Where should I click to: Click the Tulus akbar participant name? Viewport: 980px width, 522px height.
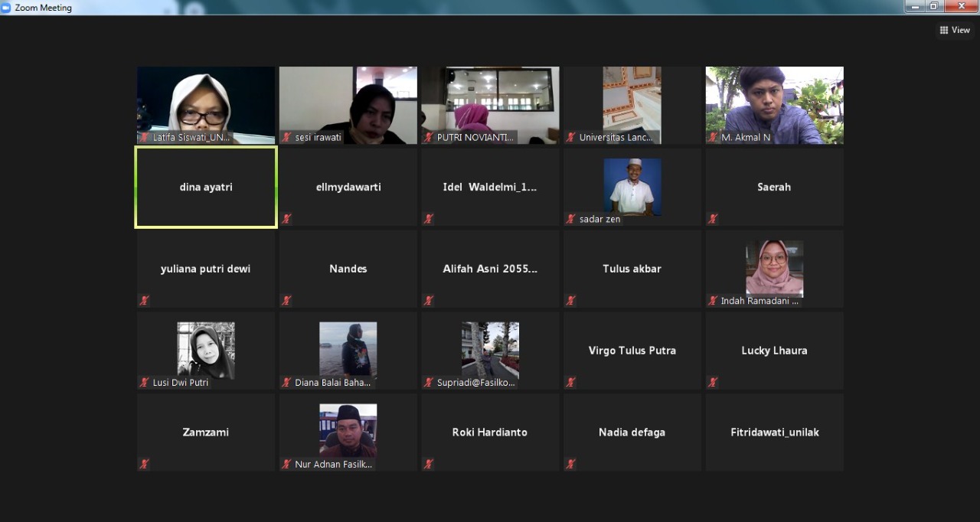coord(632,269)
